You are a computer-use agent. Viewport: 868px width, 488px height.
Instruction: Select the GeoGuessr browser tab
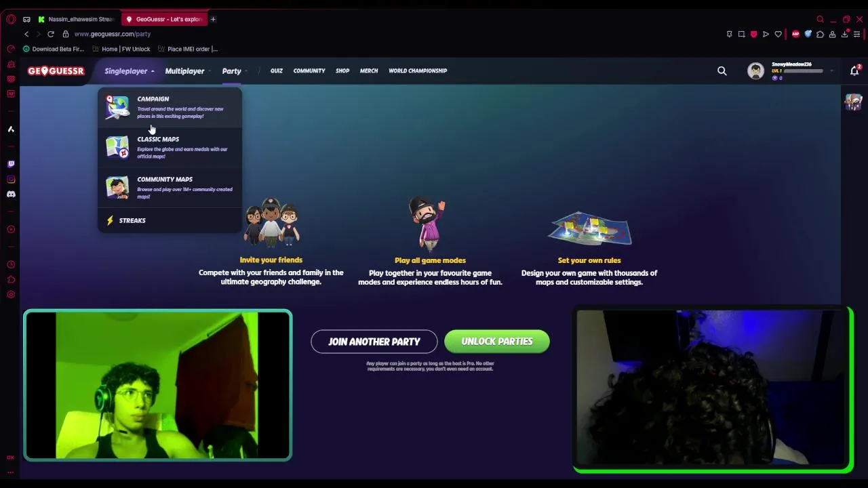tap(164, 19)
